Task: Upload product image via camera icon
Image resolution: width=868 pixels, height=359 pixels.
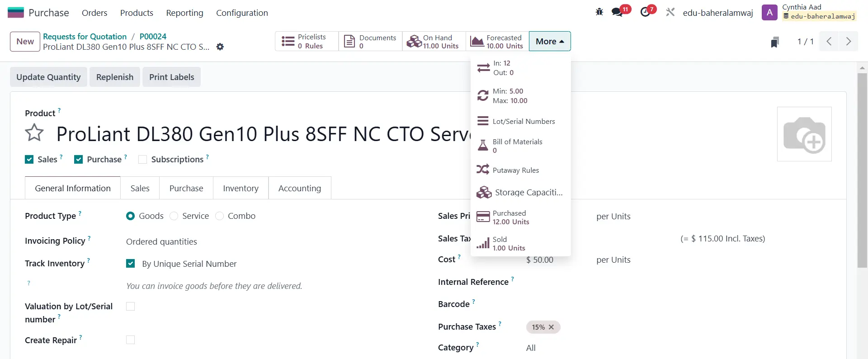Action: click(804, 134)
